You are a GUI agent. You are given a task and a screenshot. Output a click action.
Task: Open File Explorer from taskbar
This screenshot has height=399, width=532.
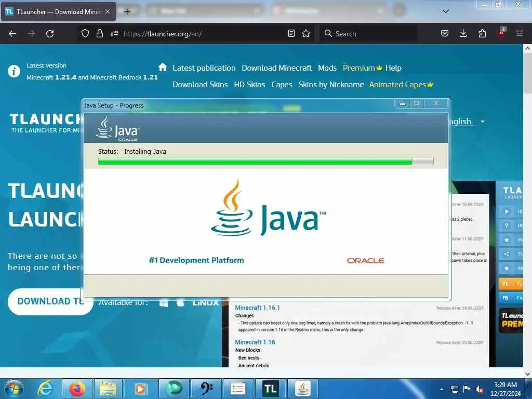point(108,389)
